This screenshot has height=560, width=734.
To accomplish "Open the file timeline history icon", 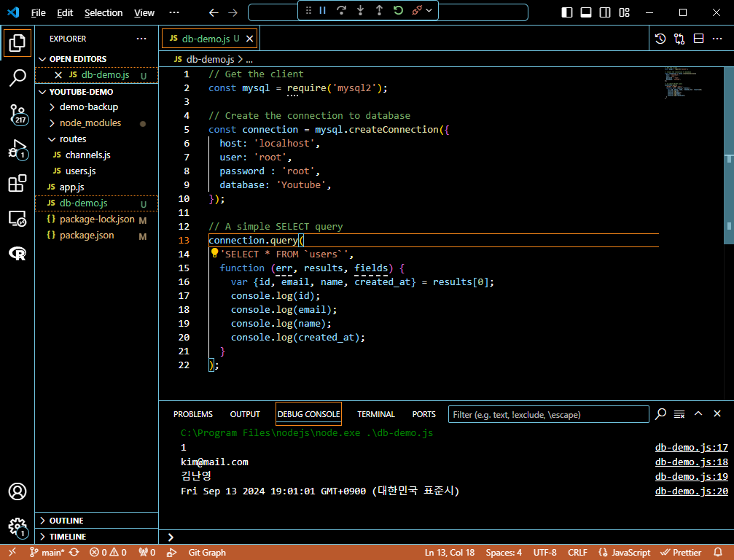I will (x=660, y=39).
